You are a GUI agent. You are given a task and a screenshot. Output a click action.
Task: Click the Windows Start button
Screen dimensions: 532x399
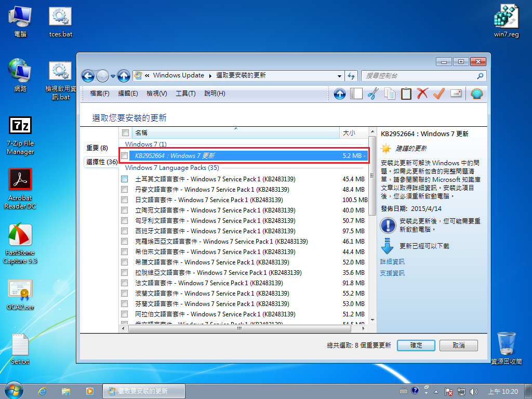coord(14,391)
